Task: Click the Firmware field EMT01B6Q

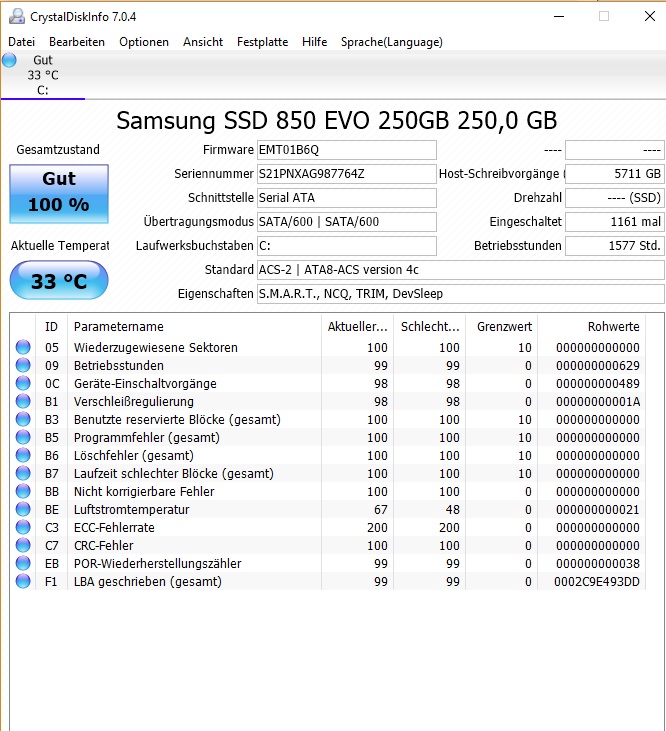Action: click(347, 150)
